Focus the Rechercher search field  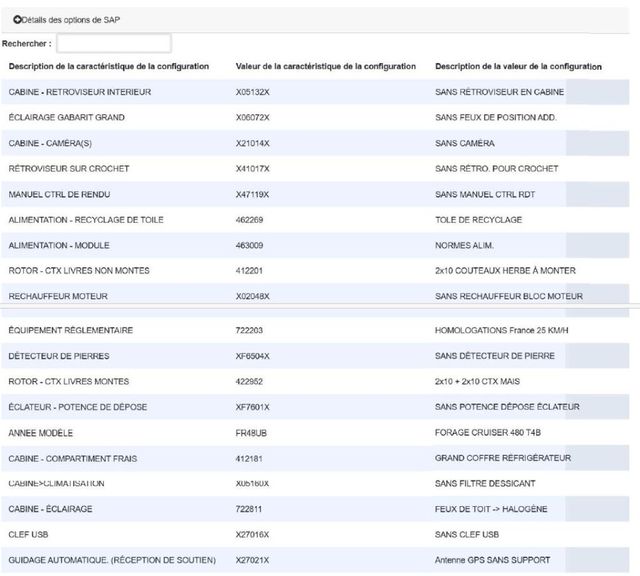(114, 43)
